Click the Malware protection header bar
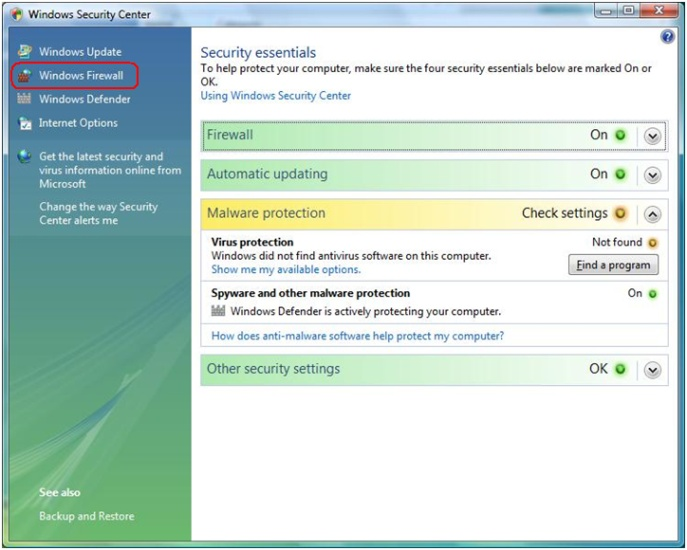Viewport: 687px width, 550px height. click(434, 214)
